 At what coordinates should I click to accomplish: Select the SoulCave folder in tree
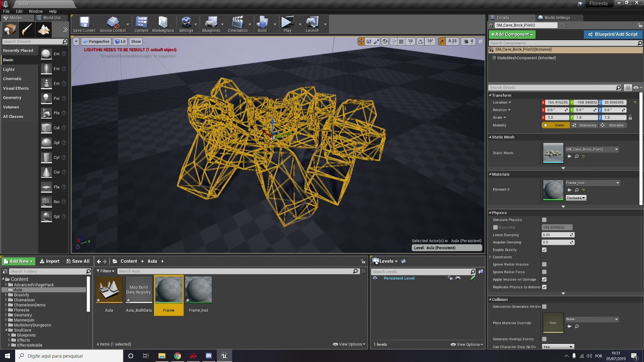[x=22, y=330]
